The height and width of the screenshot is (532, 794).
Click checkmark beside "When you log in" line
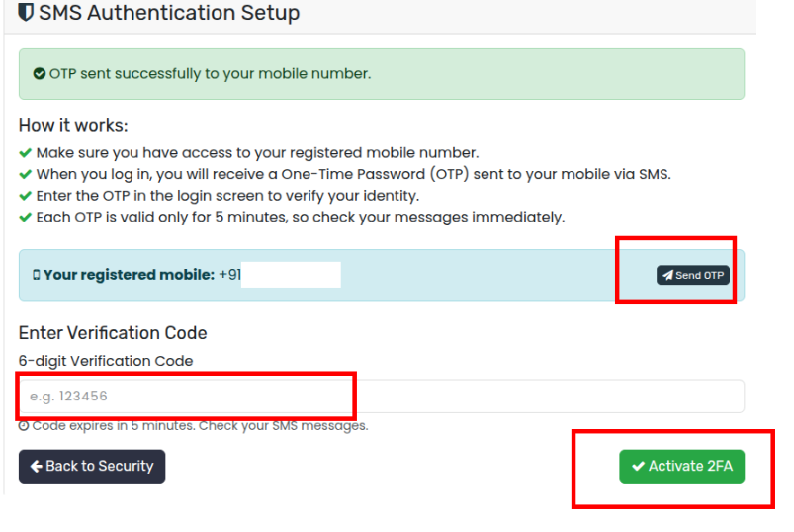pyautogui.click(x=26, y=175)
